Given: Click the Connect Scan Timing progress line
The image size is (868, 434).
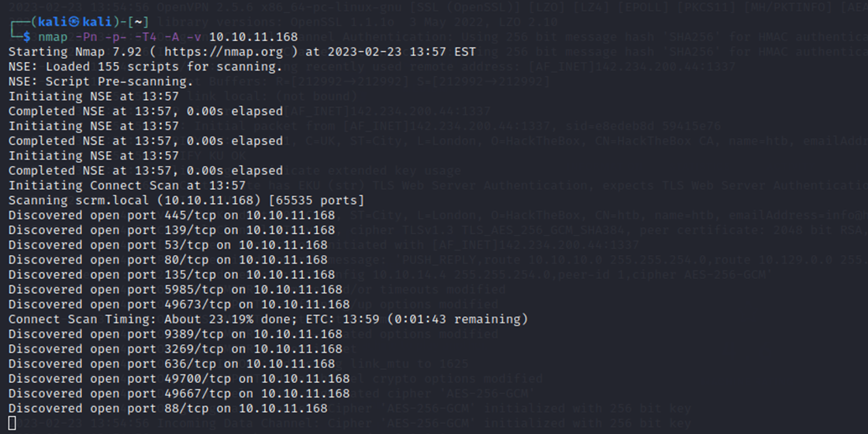Looking at the screenshot, I should point(268,319).
